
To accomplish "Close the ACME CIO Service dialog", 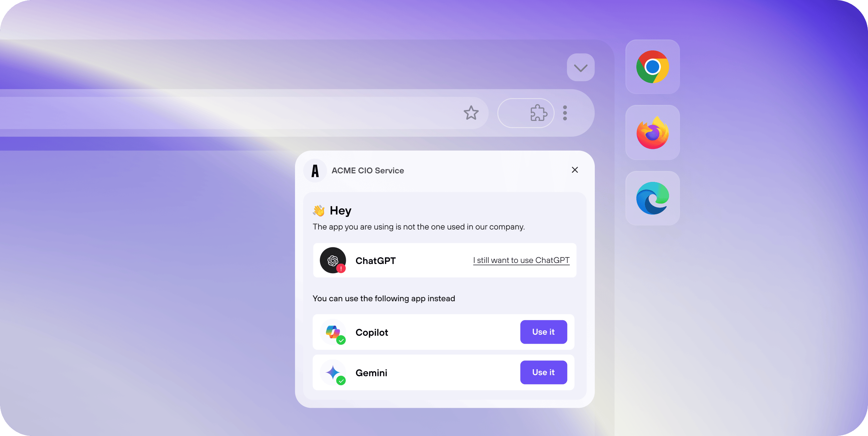I will pyautogui.click(x=575, y=170).
